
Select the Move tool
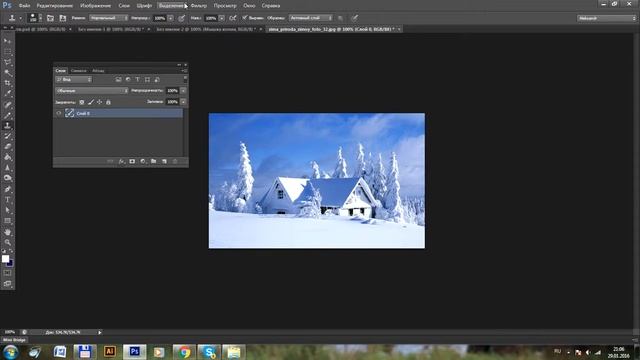(7, 41)
